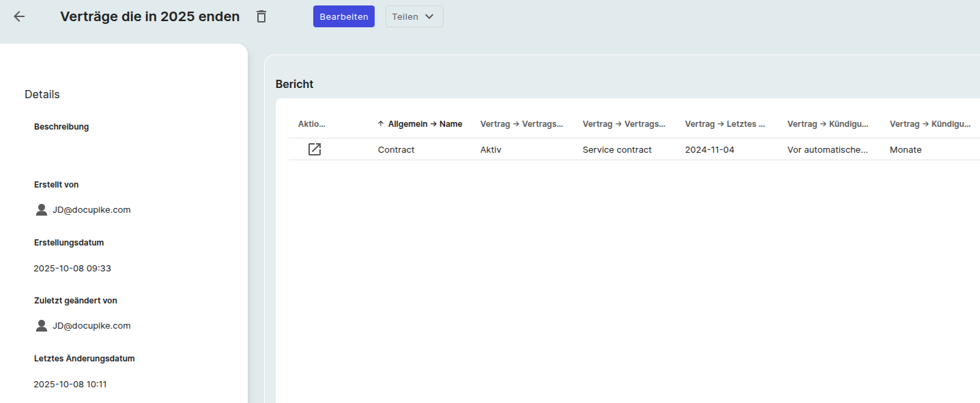Open sorting options on Vertrag → Vertragsstatus header
Viewport: 980px width, 403px height.
click(x=522, y=123)
